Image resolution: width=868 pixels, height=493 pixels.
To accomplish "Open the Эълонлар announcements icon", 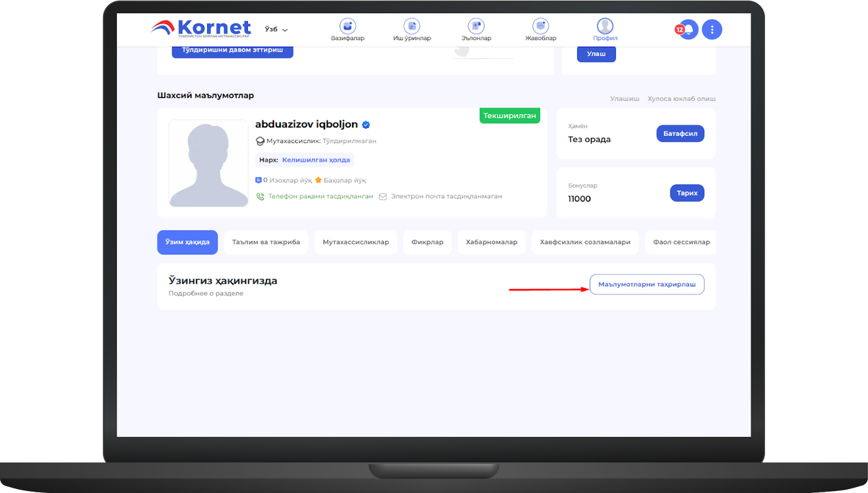I will pos(476,27).
